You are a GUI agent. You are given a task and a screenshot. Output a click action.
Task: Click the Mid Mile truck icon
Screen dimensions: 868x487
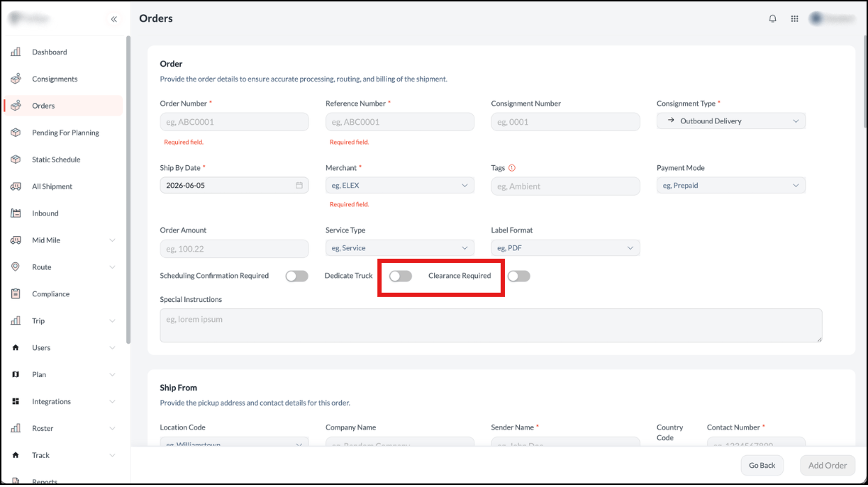tap(16, 240)
